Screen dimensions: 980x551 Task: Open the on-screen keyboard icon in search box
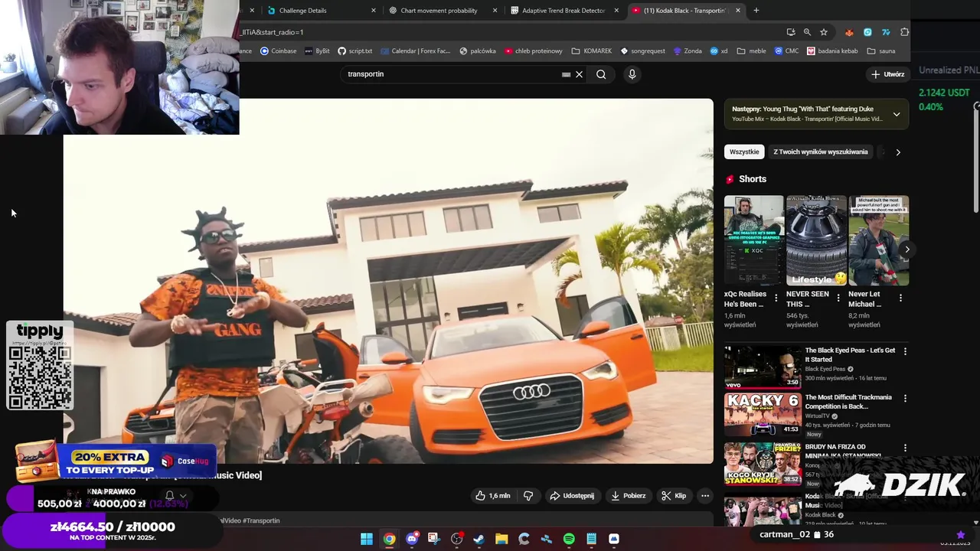coord(566,74)
